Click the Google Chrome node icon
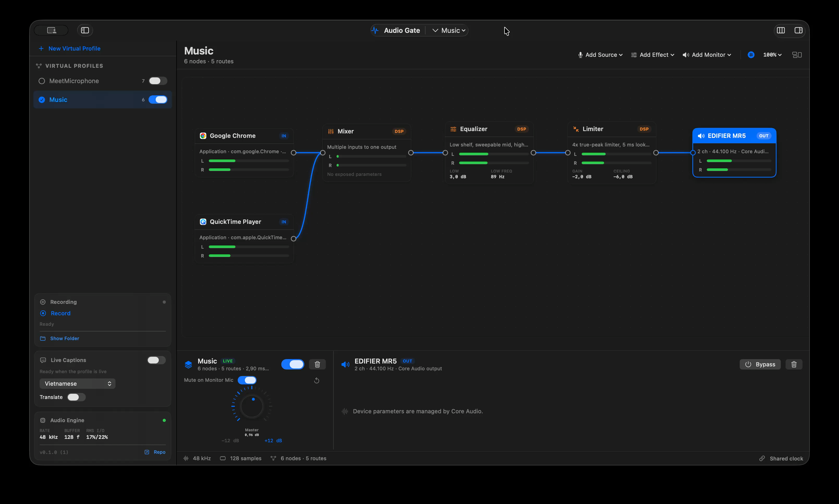This screenshot has width=839, height=504. pyautogui.click(x=203, y=136)
